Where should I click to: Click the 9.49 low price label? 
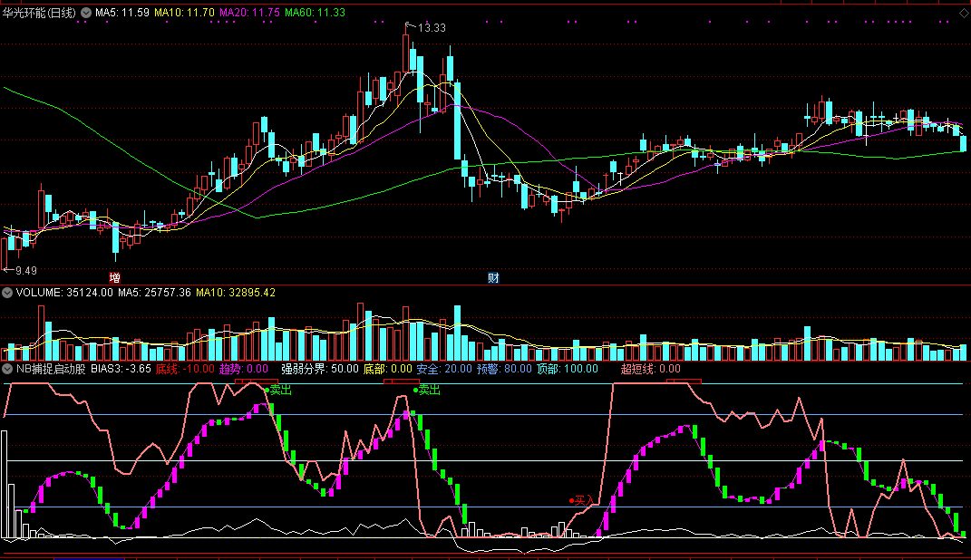26,270
